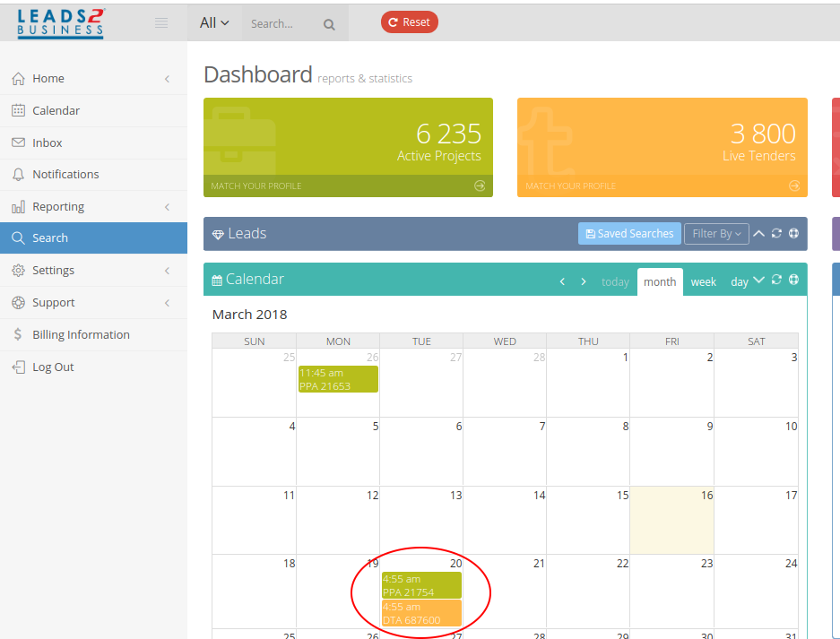840x639 pixels.
Task: Collapse the Leads panel with the up chevron
Action: [758, 234]
